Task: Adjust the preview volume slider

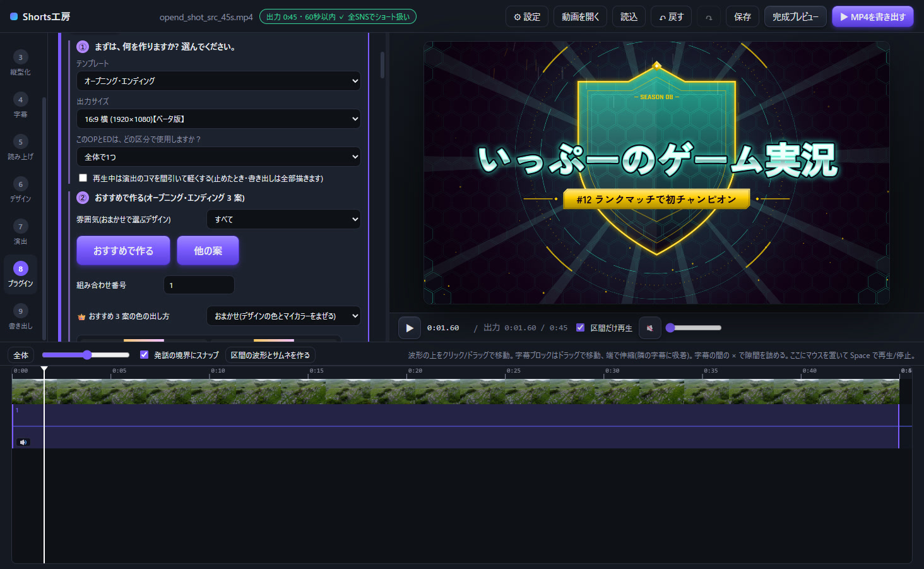Action: [x=693, y=328]
